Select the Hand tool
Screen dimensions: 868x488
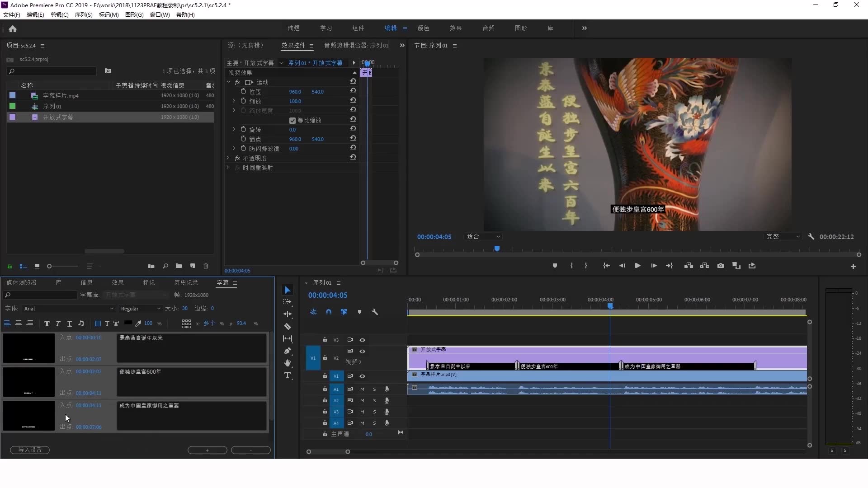click(288, 363)
